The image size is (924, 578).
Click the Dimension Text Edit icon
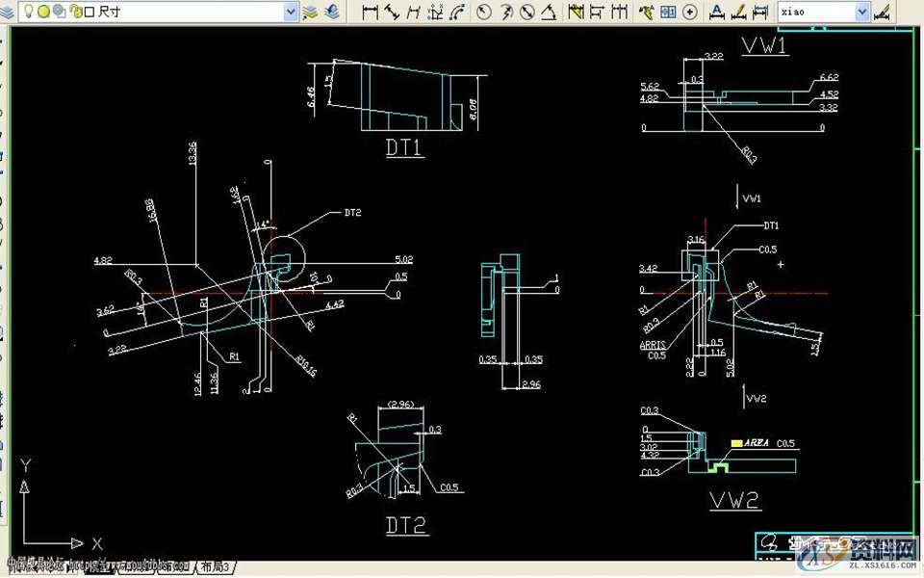point(738,12)
